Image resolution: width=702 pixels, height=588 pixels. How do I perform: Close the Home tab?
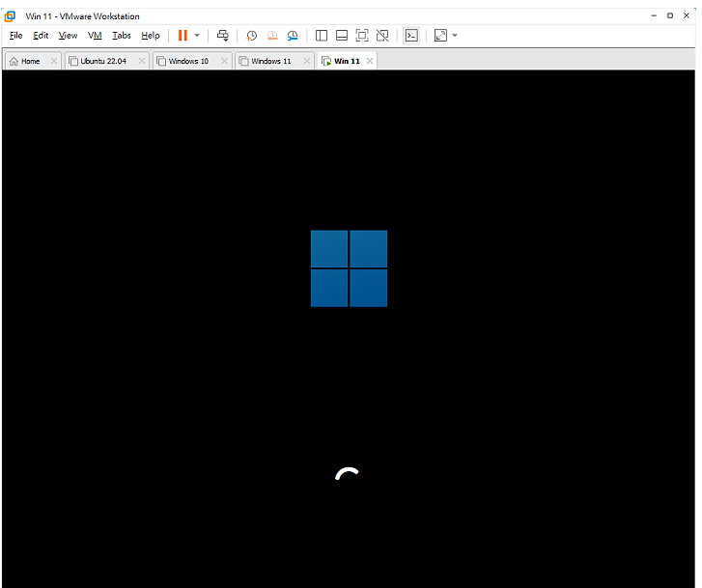(54, 61)
